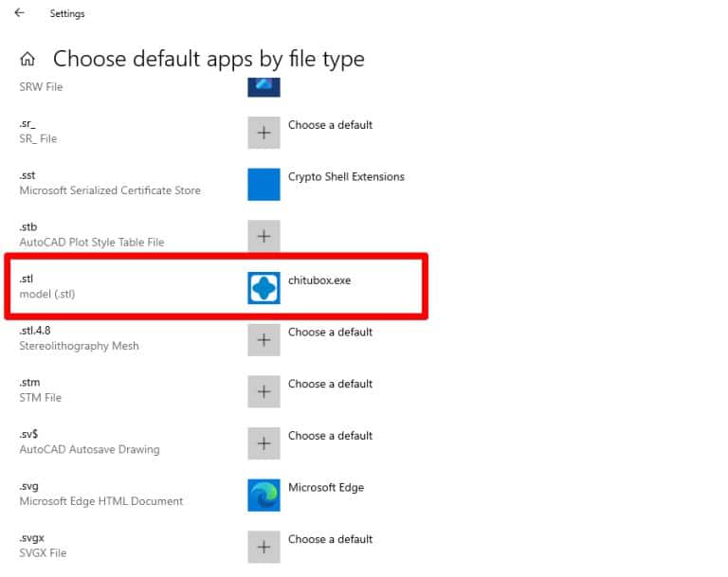
Task: Click the plus icon for .stb file type
Action: coord(264,236)
